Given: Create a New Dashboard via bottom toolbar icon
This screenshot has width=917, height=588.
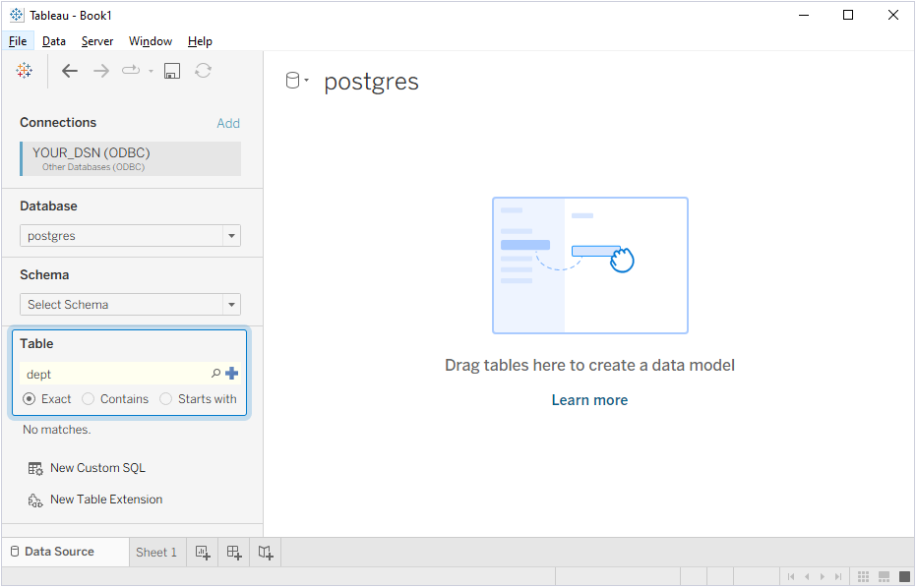Looking at the screenshot, I should pos(233,552).
